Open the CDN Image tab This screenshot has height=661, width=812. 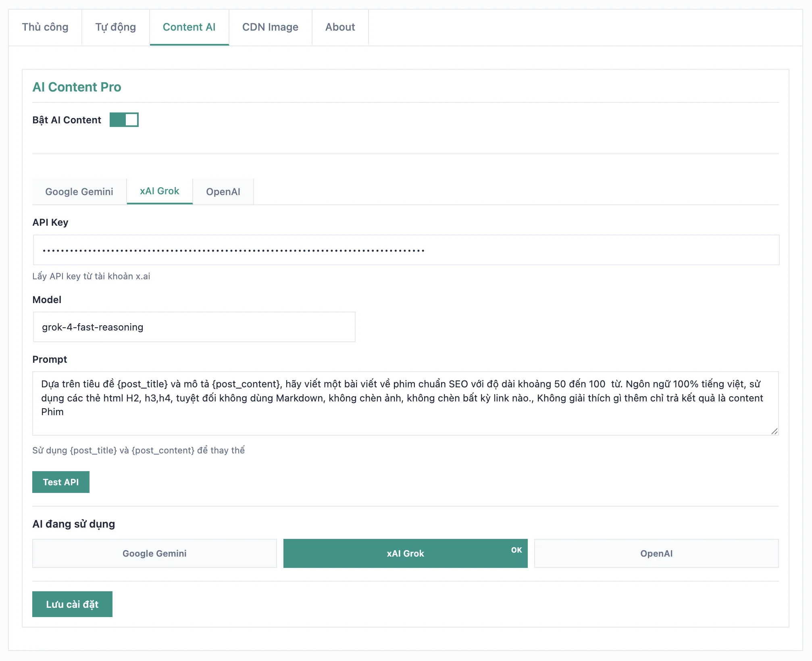pos(270,27)
